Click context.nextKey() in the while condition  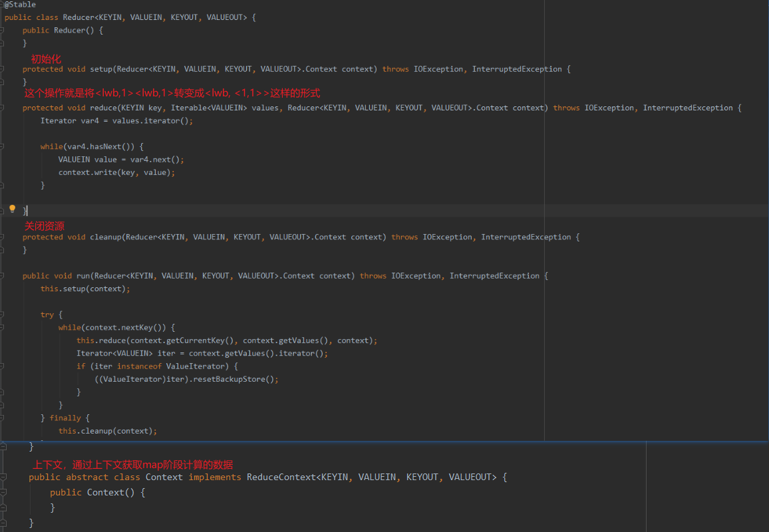pos(124,328)
